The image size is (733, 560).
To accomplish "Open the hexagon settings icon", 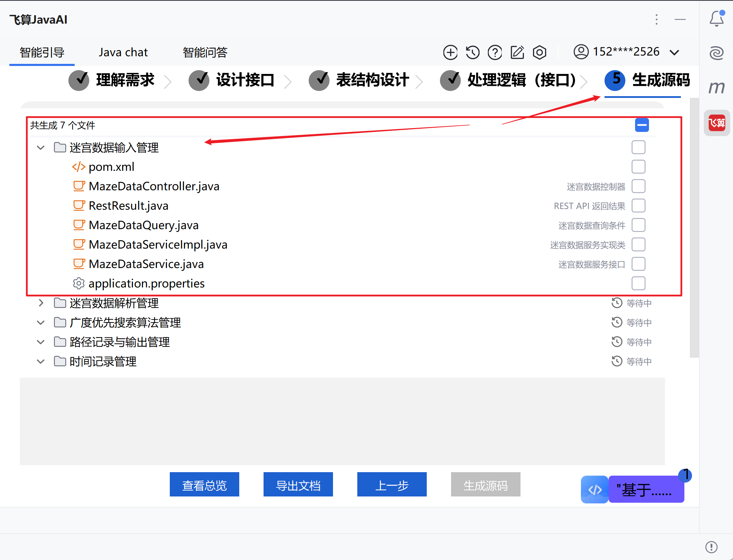I will [x=540, y=52].
